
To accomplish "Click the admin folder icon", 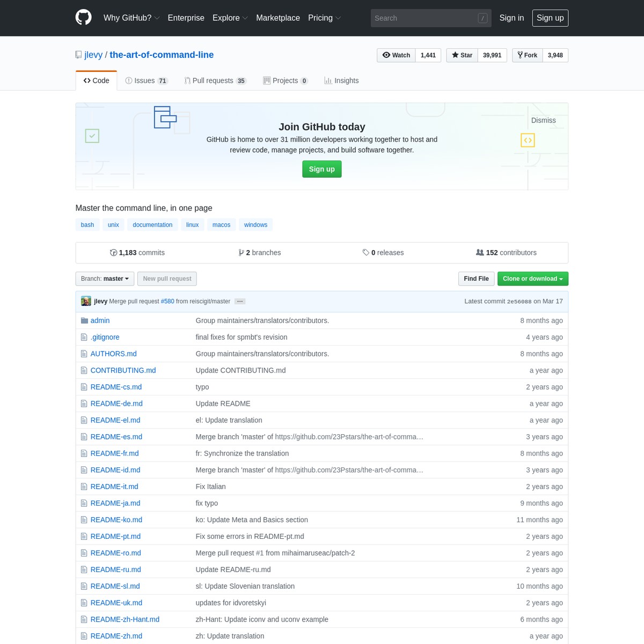I will click(84, 320).
